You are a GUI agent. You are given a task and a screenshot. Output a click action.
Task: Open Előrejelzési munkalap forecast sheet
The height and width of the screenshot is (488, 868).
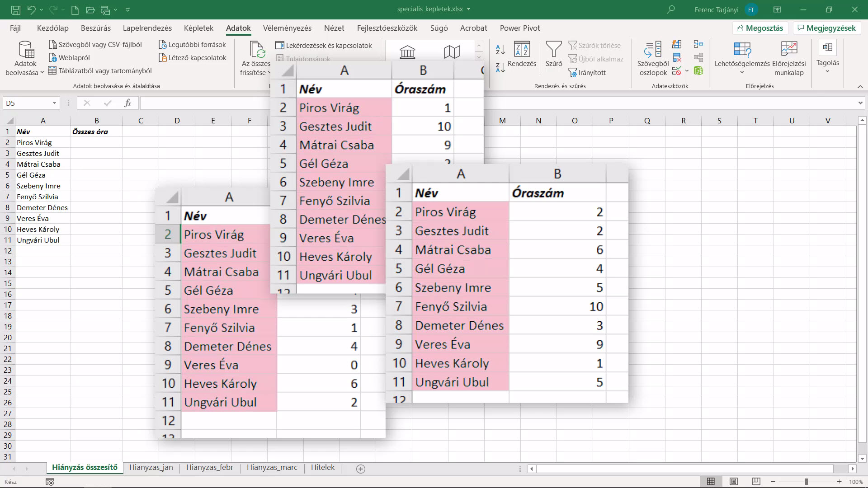(789, 58)
